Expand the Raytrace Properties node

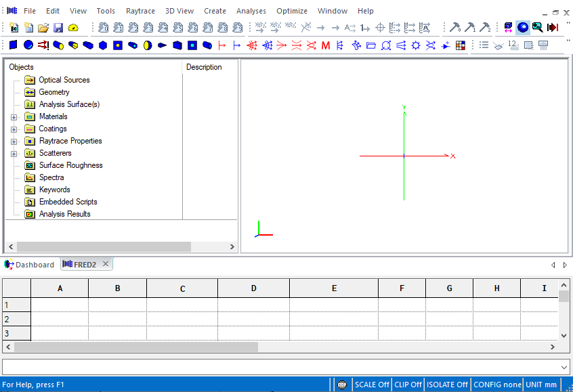pyautogui.click(x=14, y=141)
